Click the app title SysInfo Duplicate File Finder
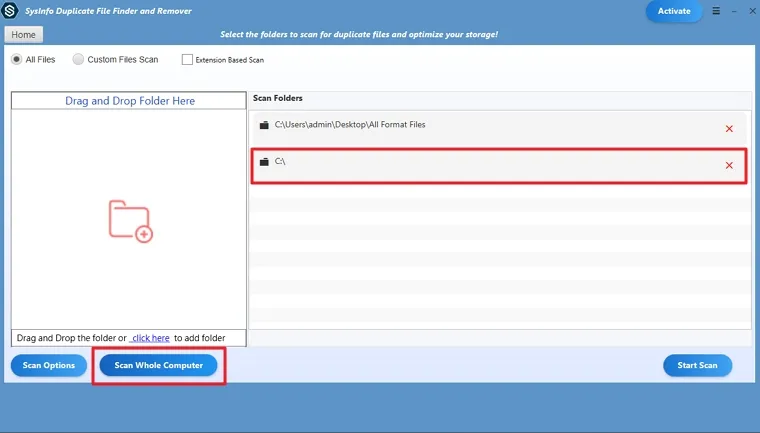This screenshot has height=433, width=760. [x=108, y=11]
